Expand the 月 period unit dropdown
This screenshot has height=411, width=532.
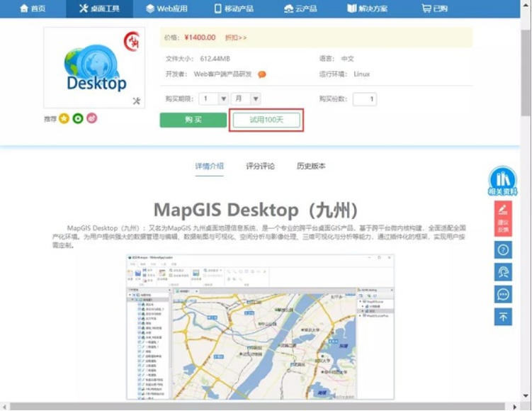click(255, 99)
